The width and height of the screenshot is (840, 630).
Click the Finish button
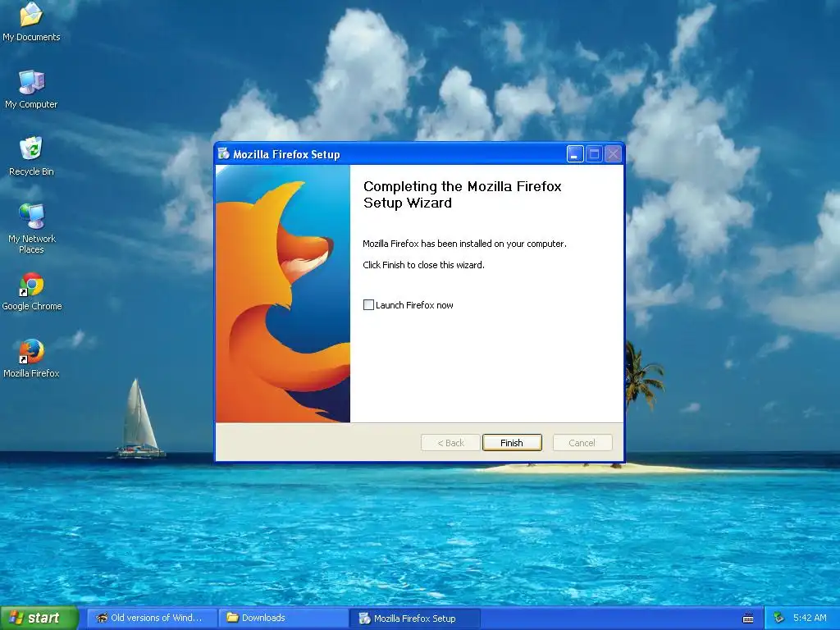click(512, 442)
